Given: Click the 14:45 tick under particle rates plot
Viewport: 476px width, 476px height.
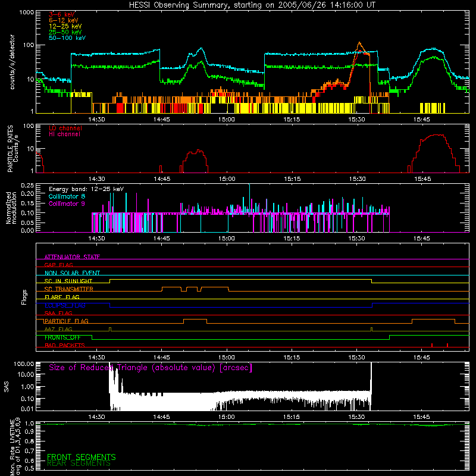Looking at the screenshot, I should click(162, 179).
